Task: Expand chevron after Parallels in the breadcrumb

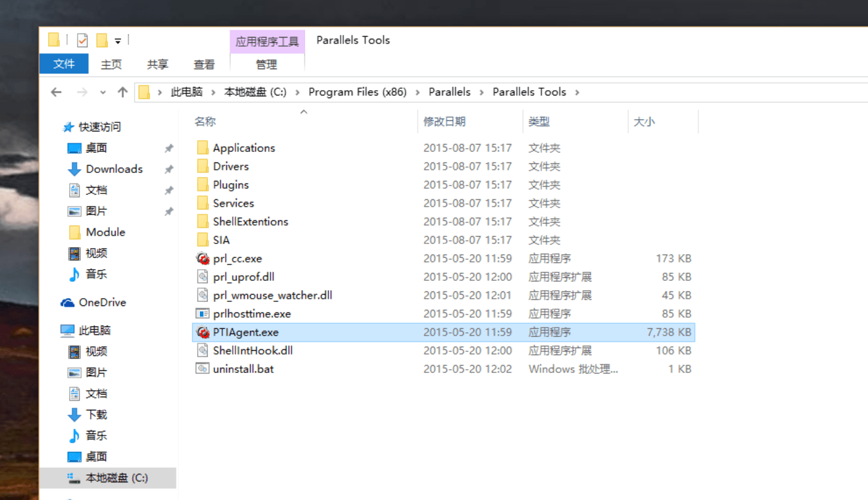Action: coord(481,92)
